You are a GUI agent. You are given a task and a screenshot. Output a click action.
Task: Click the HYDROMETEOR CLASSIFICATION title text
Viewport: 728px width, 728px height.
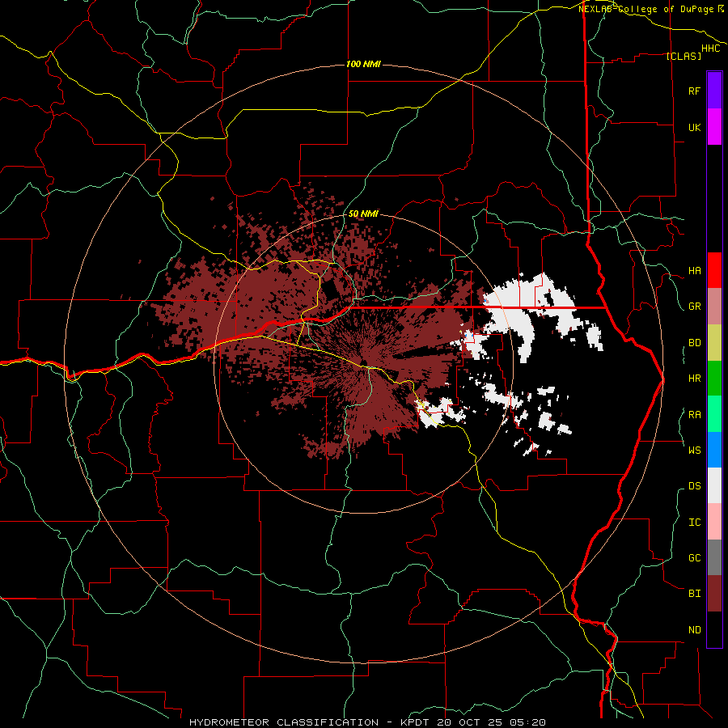(284, 722)
